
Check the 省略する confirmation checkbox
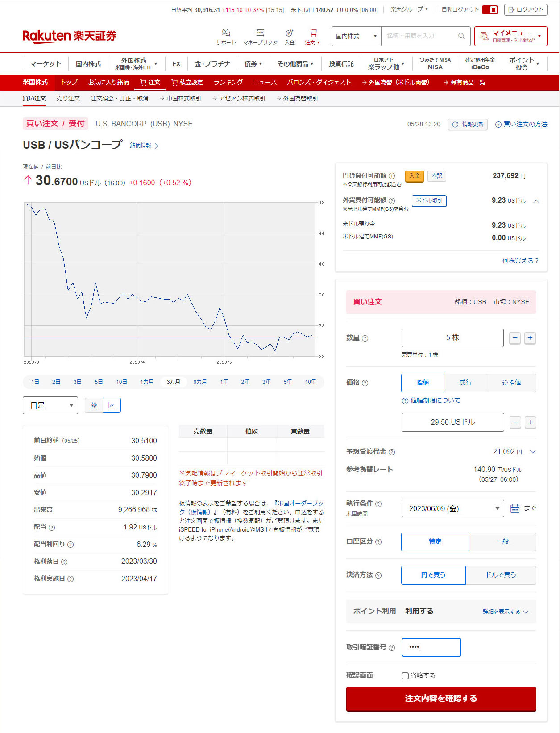405,676
